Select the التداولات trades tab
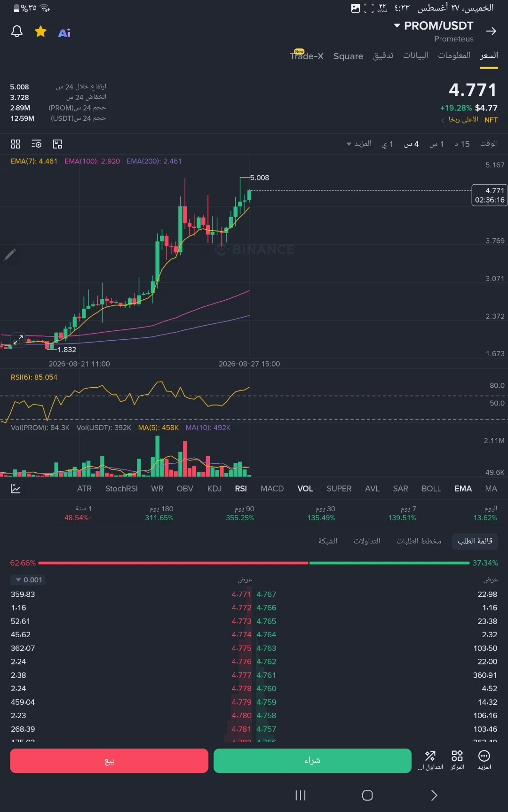 coord(367,541)
